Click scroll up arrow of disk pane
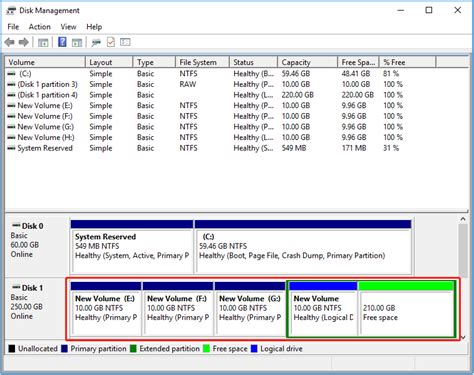Image resolution: width=474 pixels, height=375 pixels. click(x=463, y=219)
